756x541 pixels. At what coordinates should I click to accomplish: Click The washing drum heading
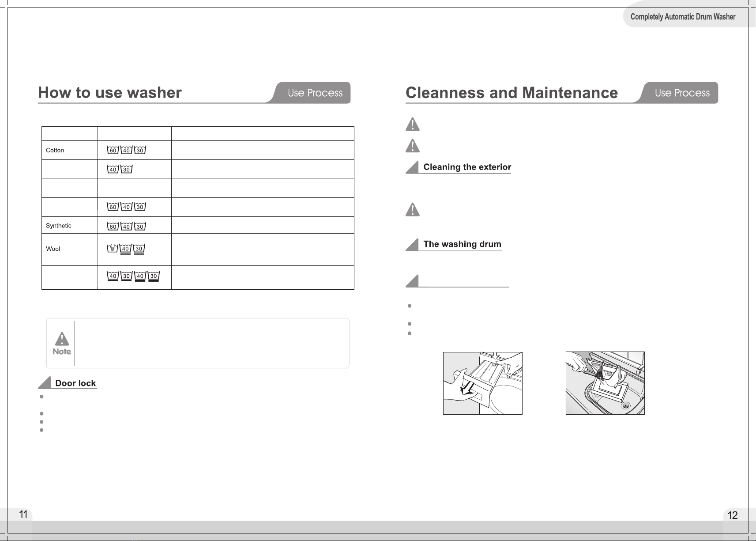point(462,244)
